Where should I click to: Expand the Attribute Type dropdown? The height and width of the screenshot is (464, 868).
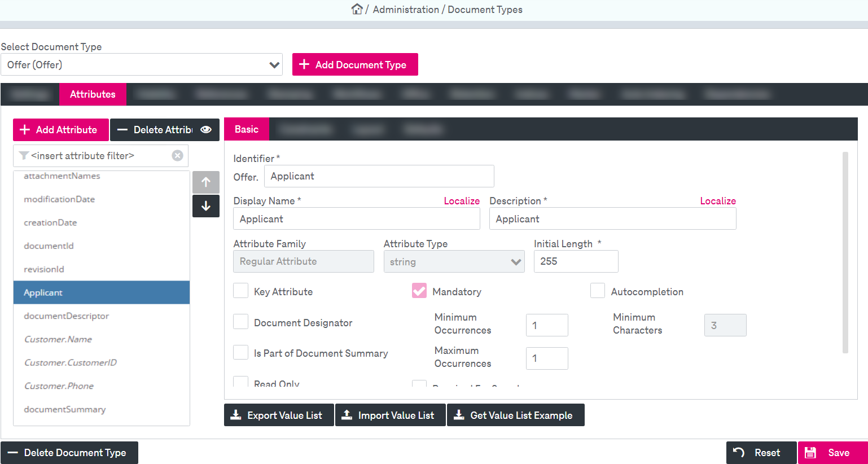pos(454,262)
